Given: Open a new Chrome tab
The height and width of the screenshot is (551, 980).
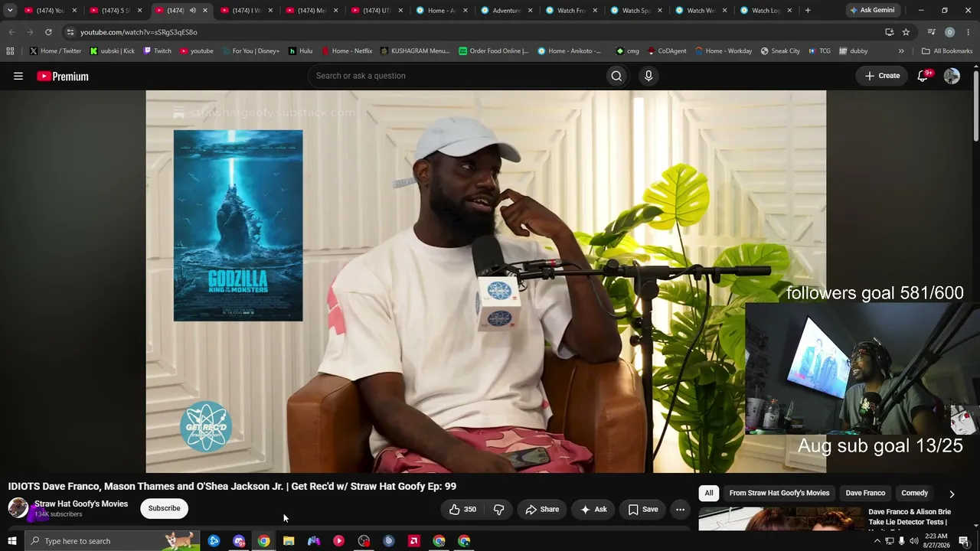Looking at the screenshot, I should 808,10.
